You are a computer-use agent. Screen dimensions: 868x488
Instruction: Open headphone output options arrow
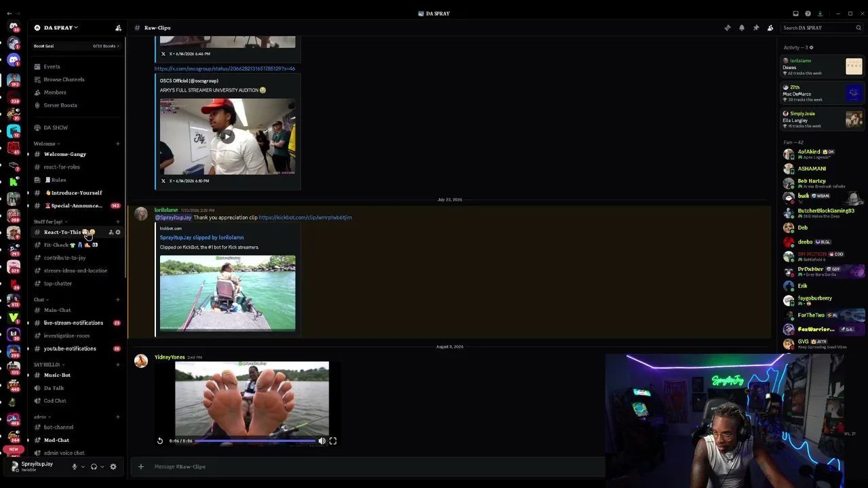[102, 466]
